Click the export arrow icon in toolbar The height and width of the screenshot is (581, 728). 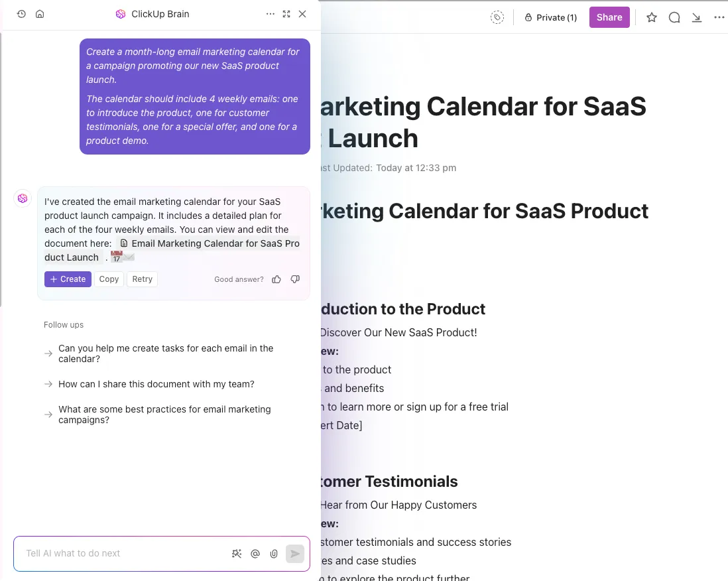coord(696,18)
